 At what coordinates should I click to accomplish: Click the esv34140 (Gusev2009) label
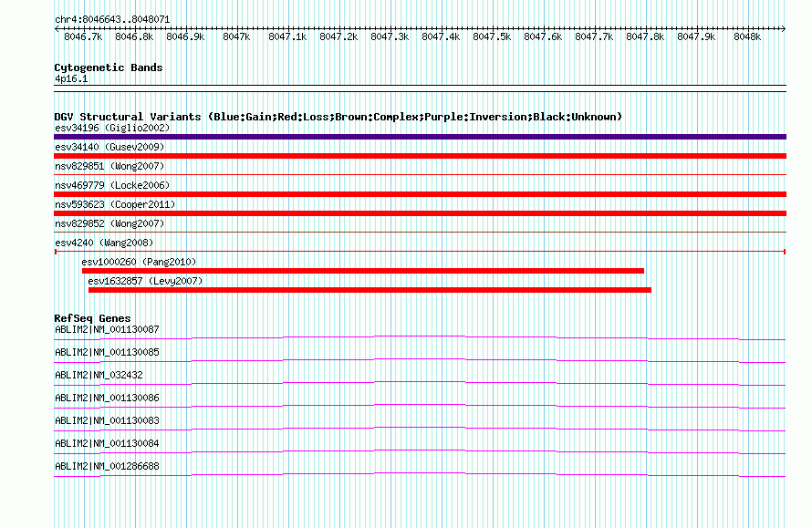109,147
